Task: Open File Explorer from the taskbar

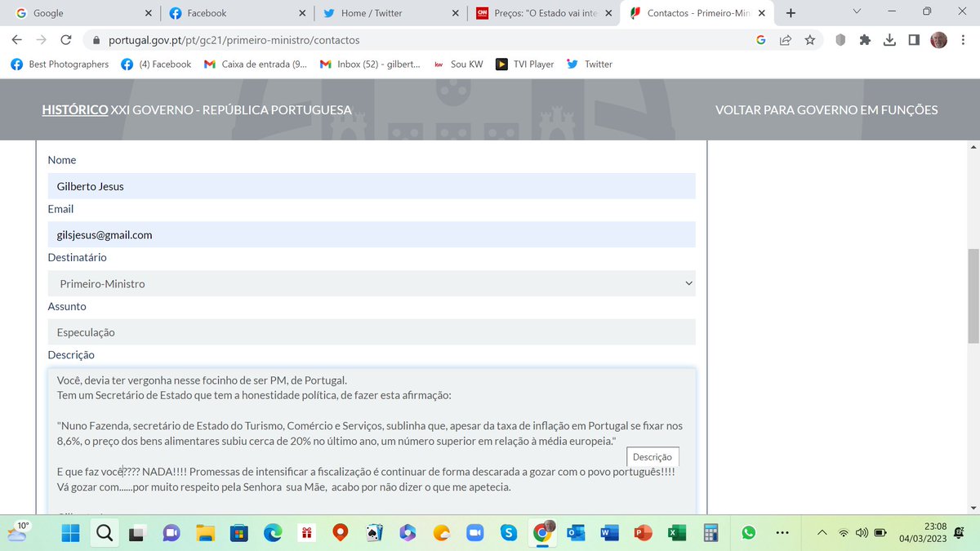Action: pos(205,533)
